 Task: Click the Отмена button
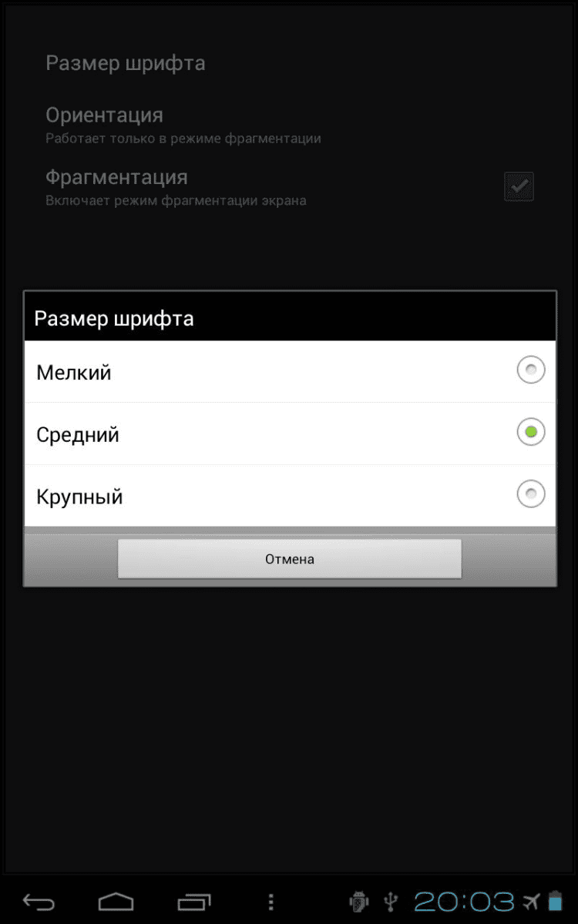point(290,559)
